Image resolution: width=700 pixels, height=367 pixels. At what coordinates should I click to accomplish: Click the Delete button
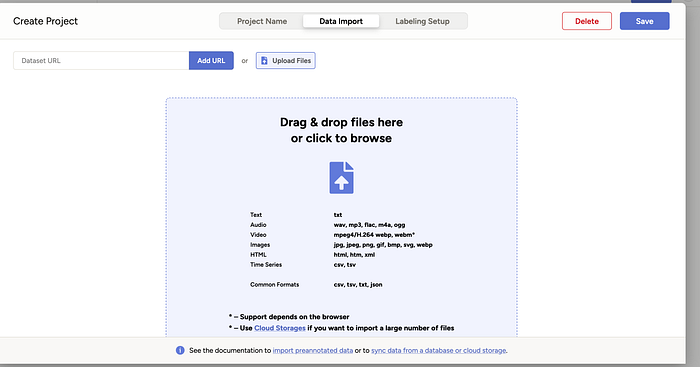pyautogui.click(x=587, y=21)
